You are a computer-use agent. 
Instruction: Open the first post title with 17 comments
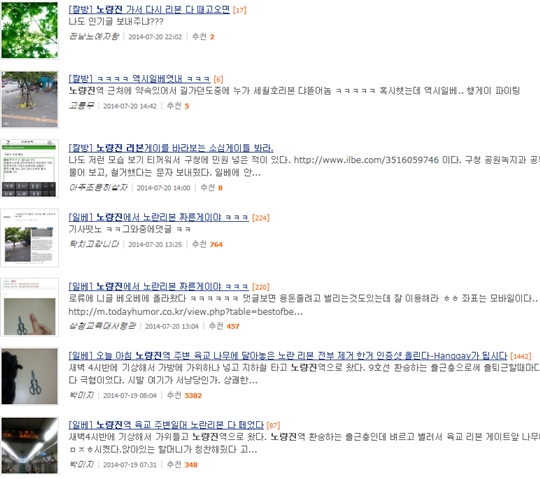pyautogui.click(x=149, y=10)
